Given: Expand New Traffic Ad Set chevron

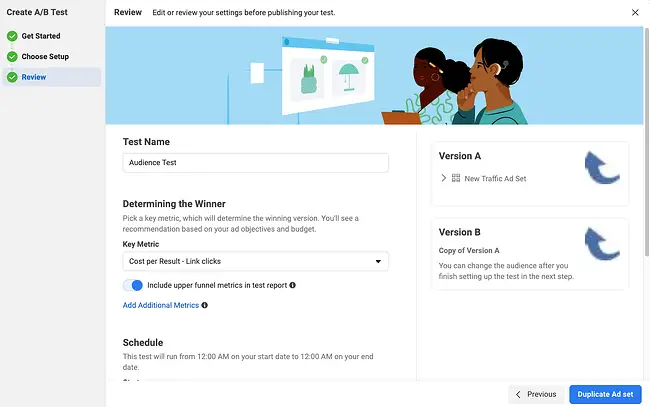Looking at the screenshot, I should tap(443, 178).
